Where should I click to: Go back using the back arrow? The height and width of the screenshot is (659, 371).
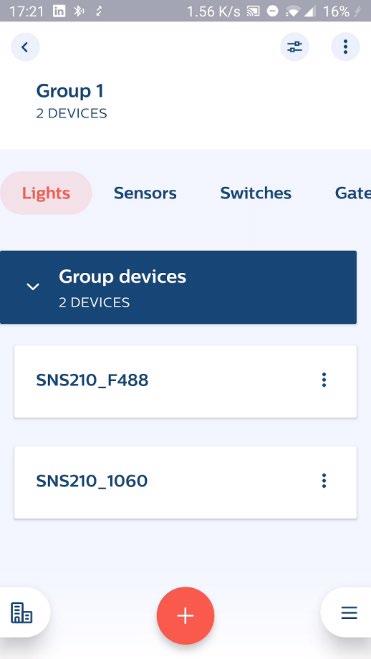point(25,47)
